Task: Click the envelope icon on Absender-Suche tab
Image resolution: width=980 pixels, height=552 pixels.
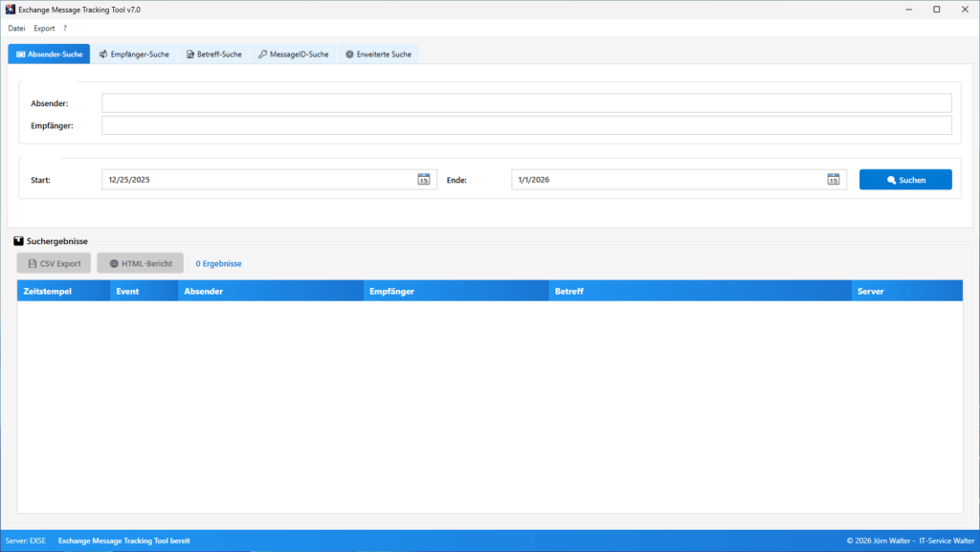Action: tap(20, 55)
